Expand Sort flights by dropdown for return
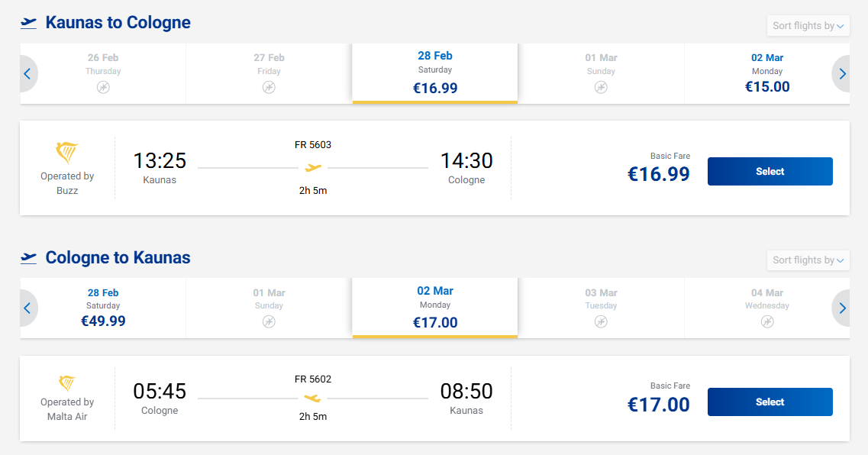 (808, 260)
